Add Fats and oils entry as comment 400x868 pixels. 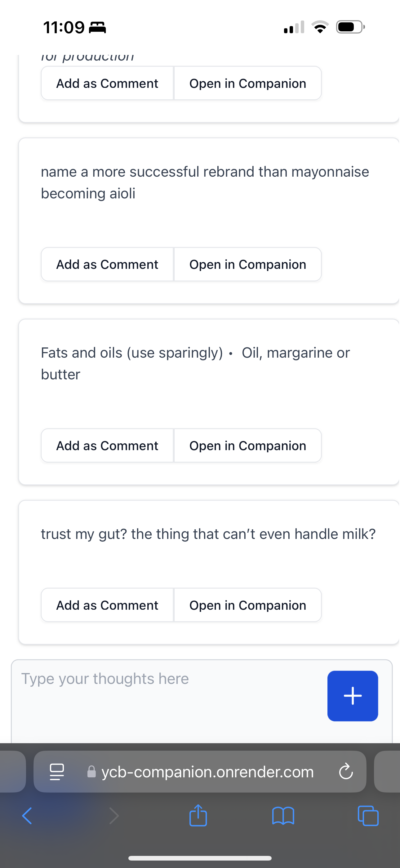click(x=107, y=445)
